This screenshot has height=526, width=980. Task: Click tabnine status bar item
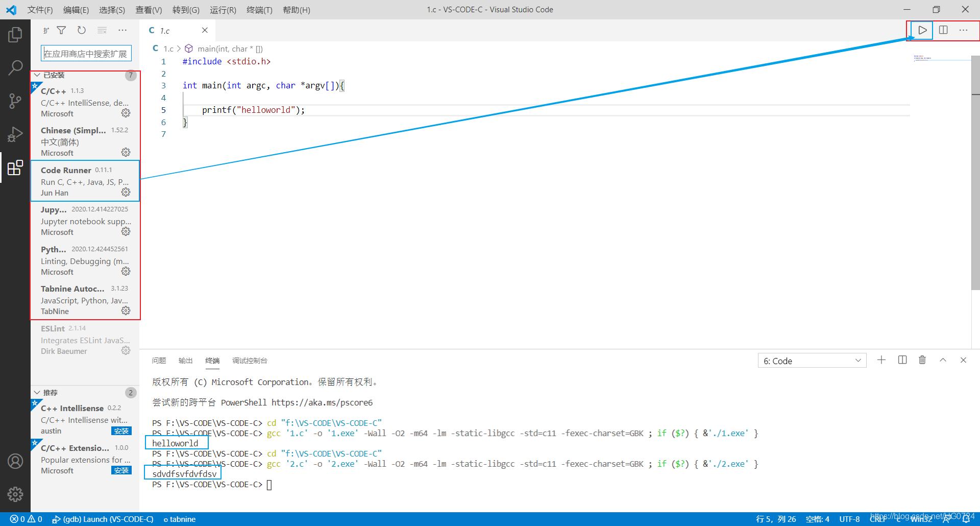click(x=180, y=519)
